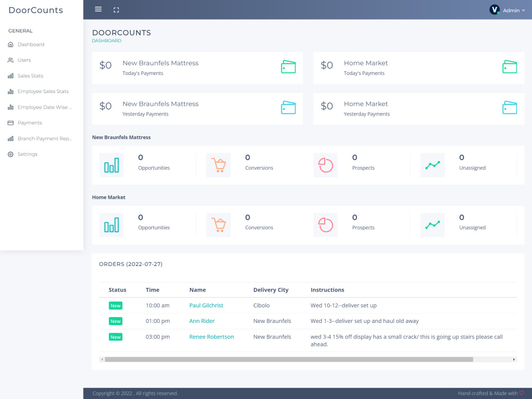Click the Status column header
Viewport: 532px width, 399px height.
point(118,290)
